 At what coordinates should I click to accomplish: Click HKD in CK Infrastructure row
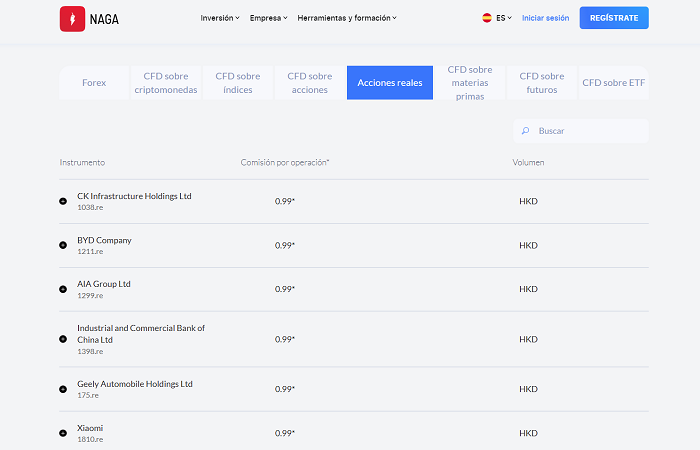[x=528, y=201]
